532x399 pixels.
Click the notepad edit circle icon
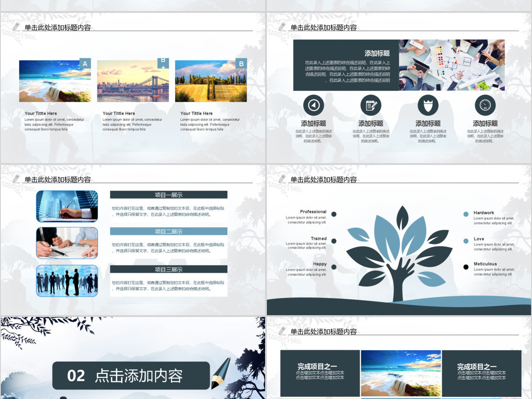(x=371, y=105)
